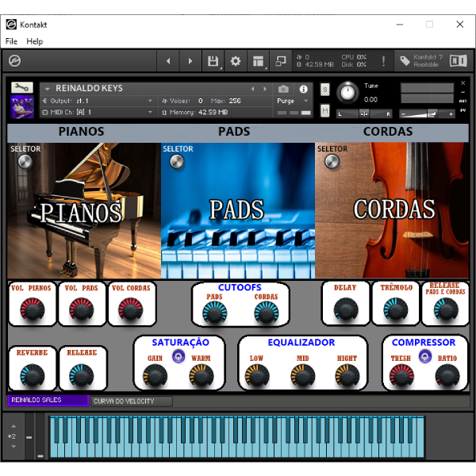Click the REVERBE knob
Viewport: 476px width, 476px height.
33,376
